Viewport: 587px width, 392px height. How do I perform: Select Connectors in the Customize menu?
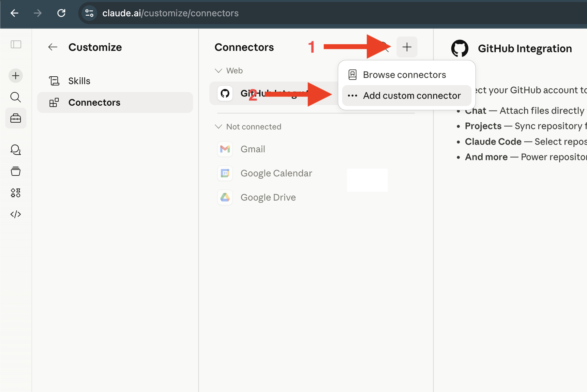pyautogui.click(x=94, y=102)
